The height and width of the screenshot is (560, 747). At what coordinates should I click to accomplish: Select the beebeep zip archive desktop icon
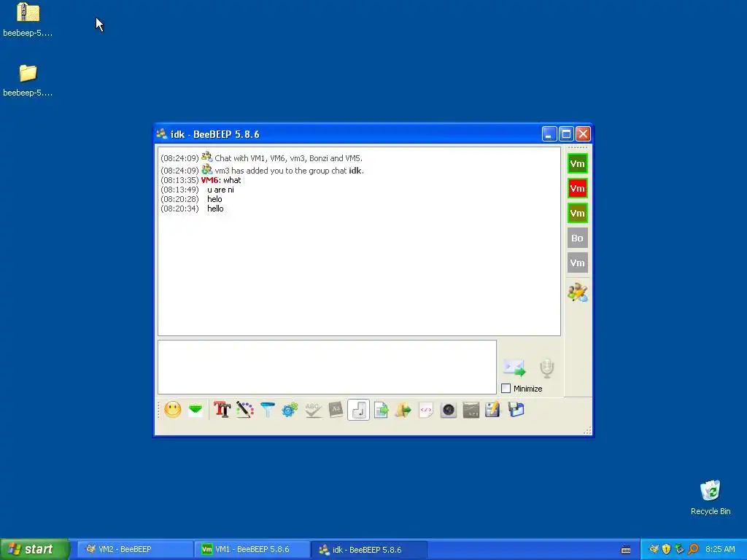point(28,19)
